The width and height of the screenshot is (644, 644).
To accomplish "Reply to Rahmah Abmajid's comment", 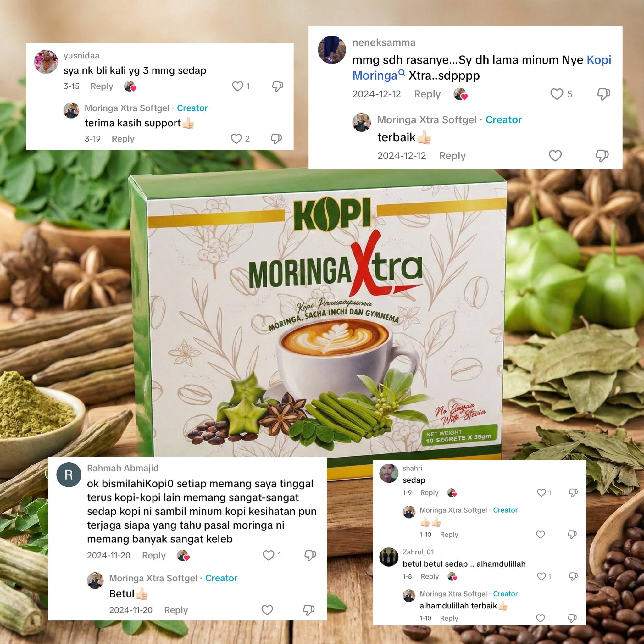I will click(x=154, y=555).
